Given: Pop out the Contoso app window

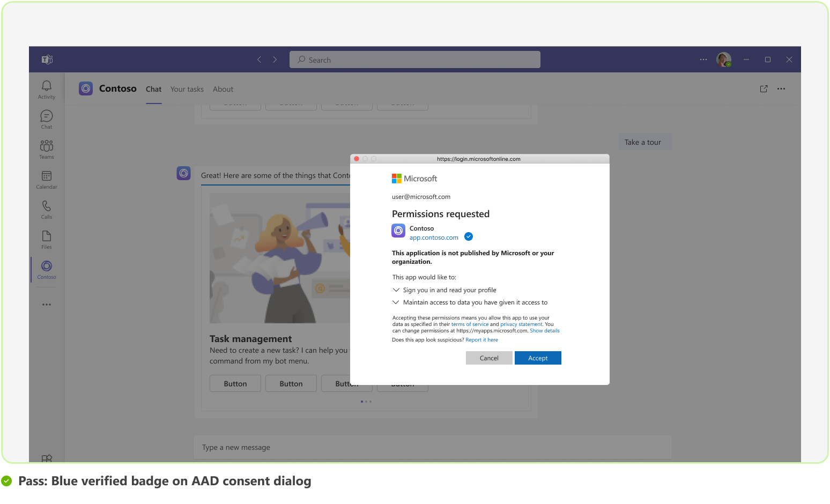Looking at the screenshot, I should coord(764,89).
